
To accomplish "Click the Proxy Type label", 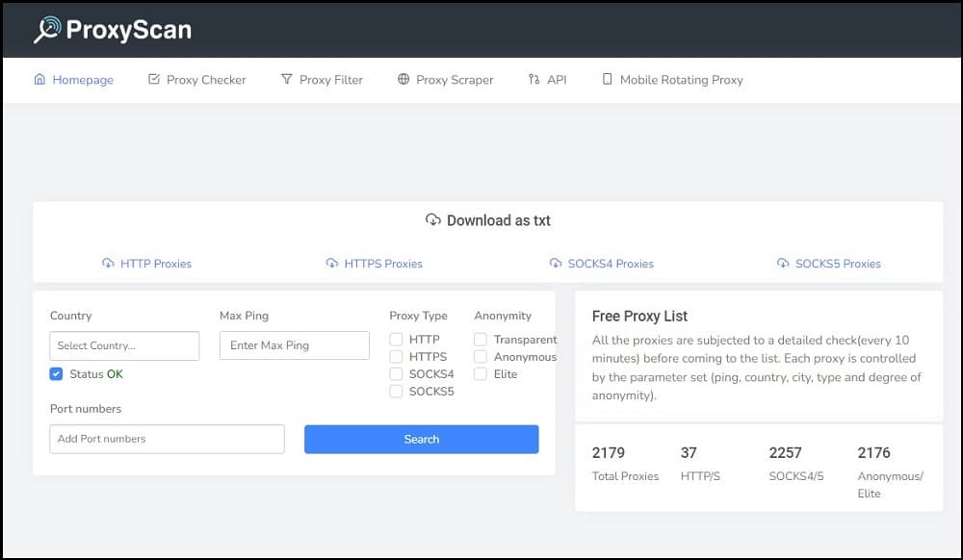I will pyautogui.click(x=418, y=316).
